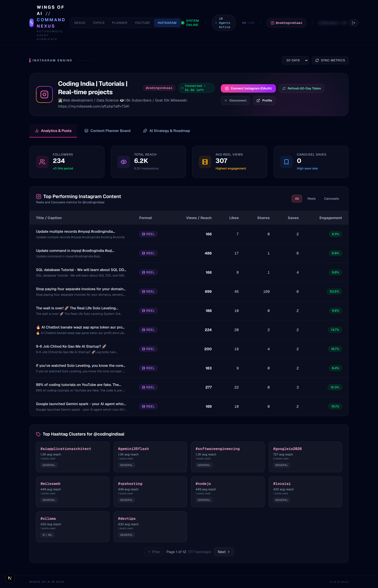This screenshot has width=378, height=588.
Task: Click the 53.5% engagement badge
Action: pos(334,291)
